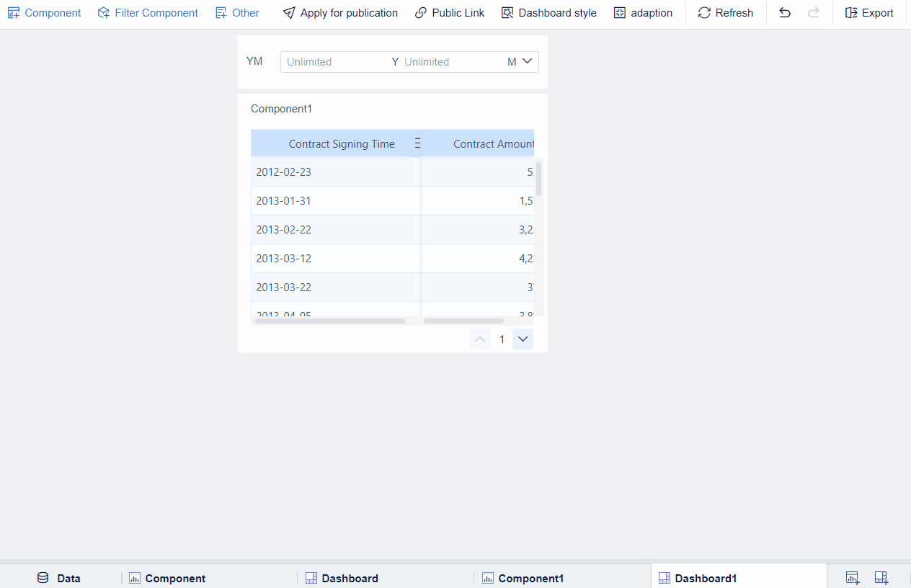Image resolution: width=911 pixels, height=588 pixels.
Task: Open the Export panel
Action: (x=868, y=12)
